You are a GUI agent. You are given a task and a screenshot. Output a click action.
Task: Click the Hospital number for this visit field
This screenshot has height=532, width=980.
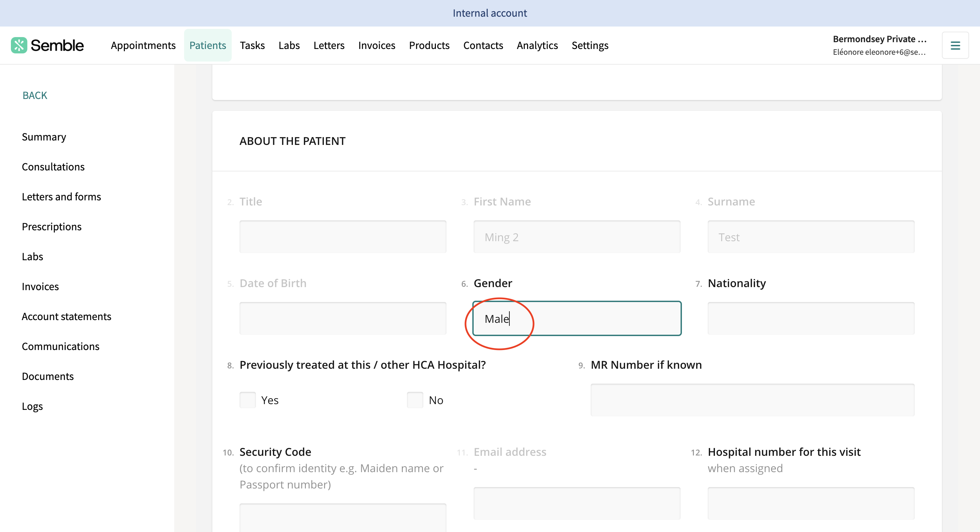(x=811, y=503)
